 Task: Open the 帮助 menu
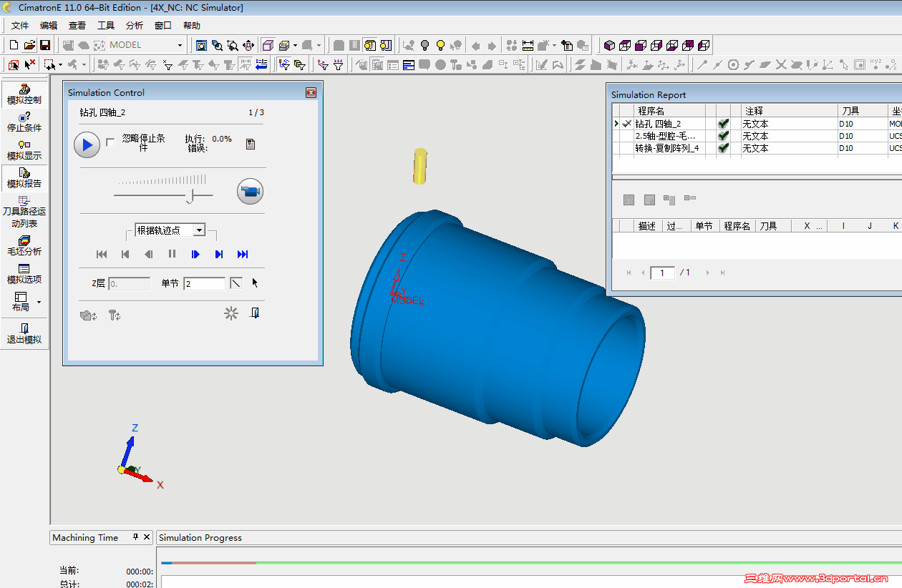coord(192,26)
